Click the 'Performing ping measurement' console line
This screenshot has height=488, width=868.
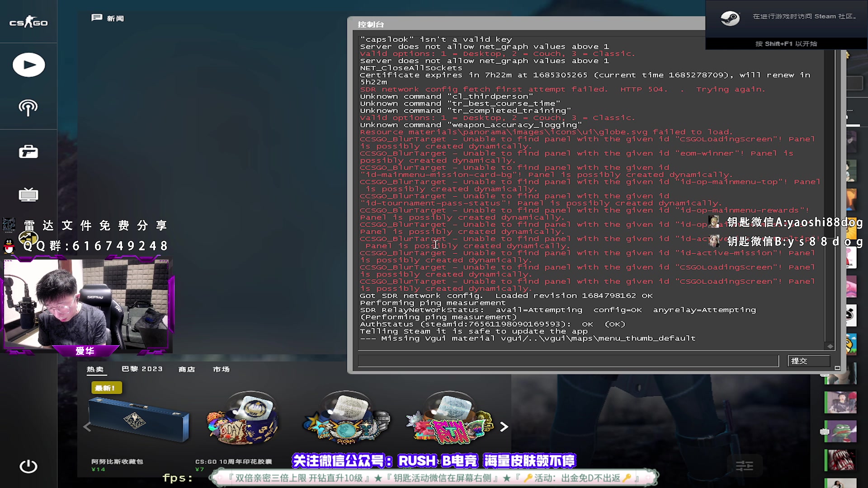(433, 303)
